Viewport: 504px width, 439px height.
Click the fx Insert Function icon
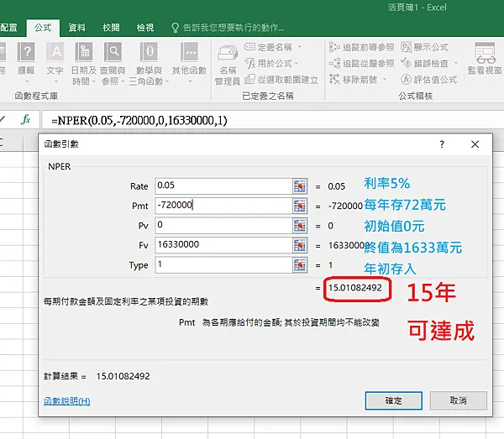[26, 120]
